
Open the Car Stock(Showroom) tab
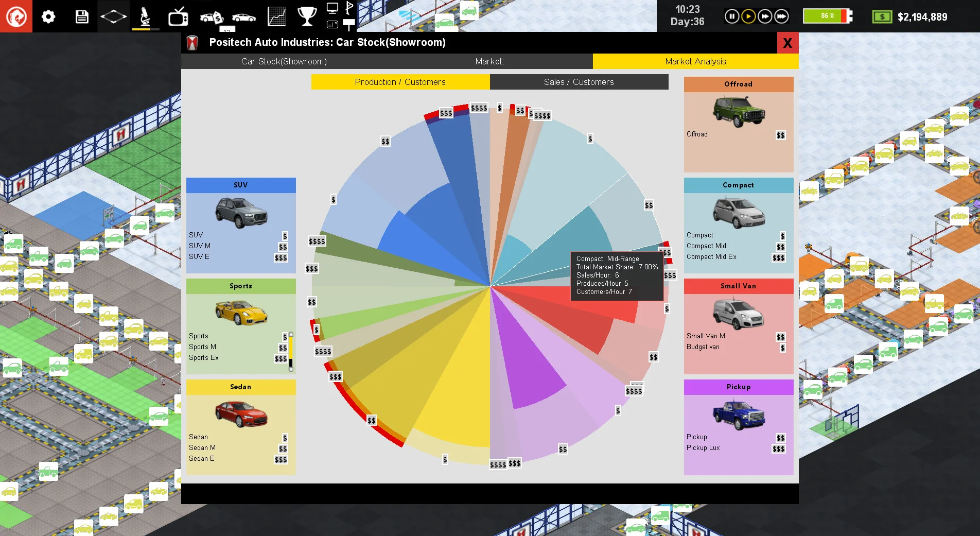(x=284, y=61)
